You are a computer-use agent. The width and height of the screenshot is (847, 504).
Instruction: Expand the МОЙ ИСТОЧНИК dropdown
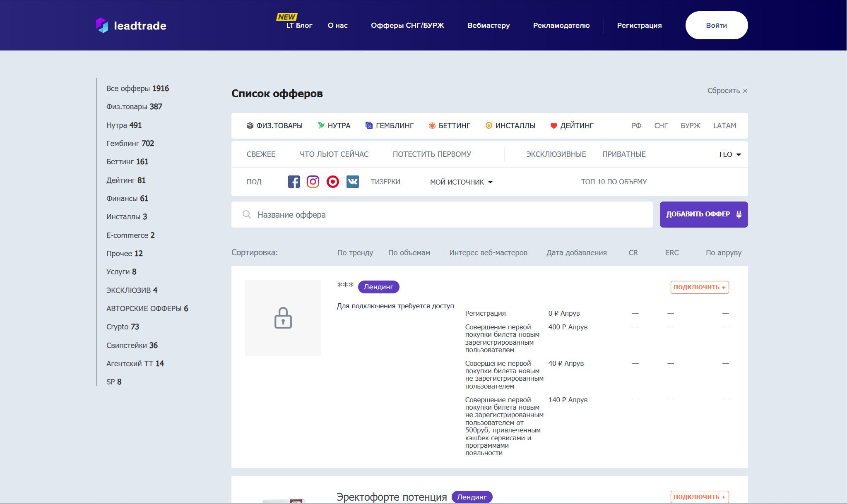(x=461, y=182)
